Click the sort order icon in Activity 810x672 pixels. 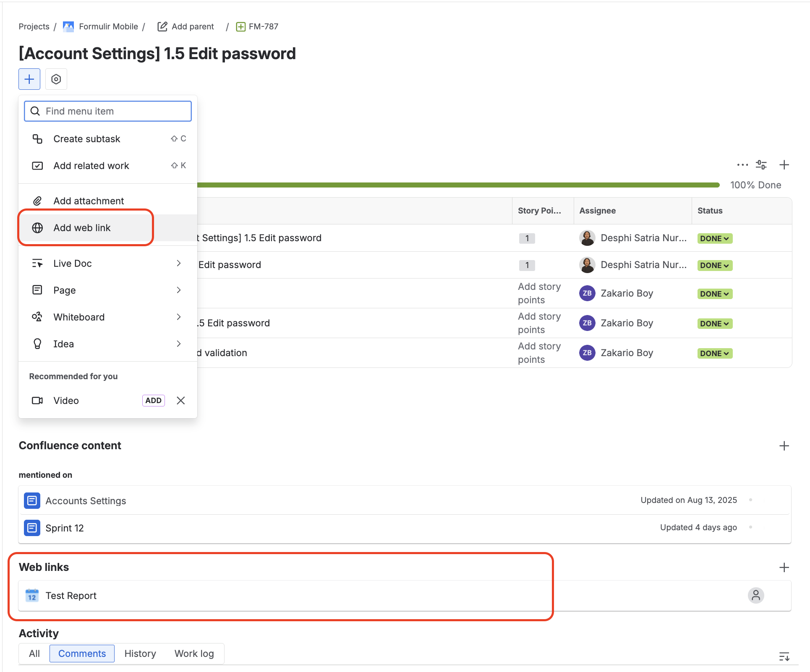click(784, 656)
